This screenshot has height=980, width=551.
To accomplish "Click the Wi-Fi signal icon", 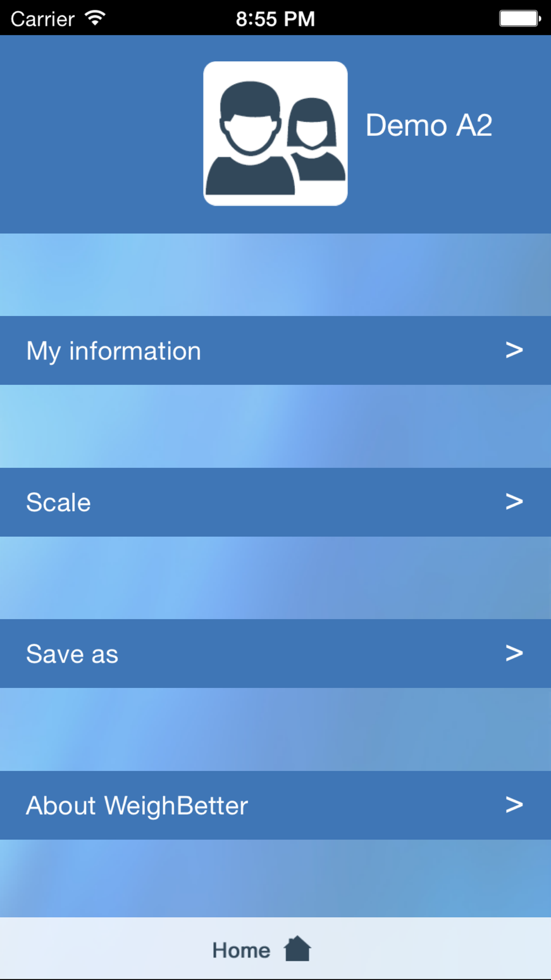I will [95, 18].
